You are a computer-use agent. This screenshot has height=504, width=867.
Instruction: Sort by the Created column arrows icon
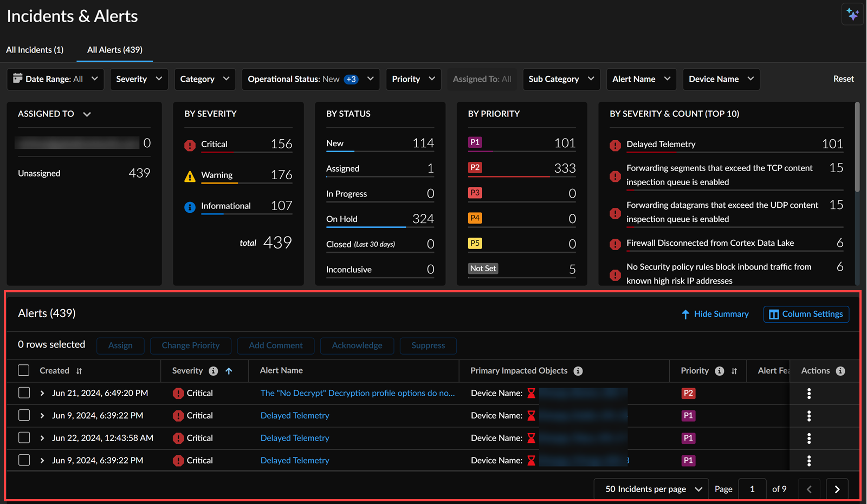tap(79, 371)
